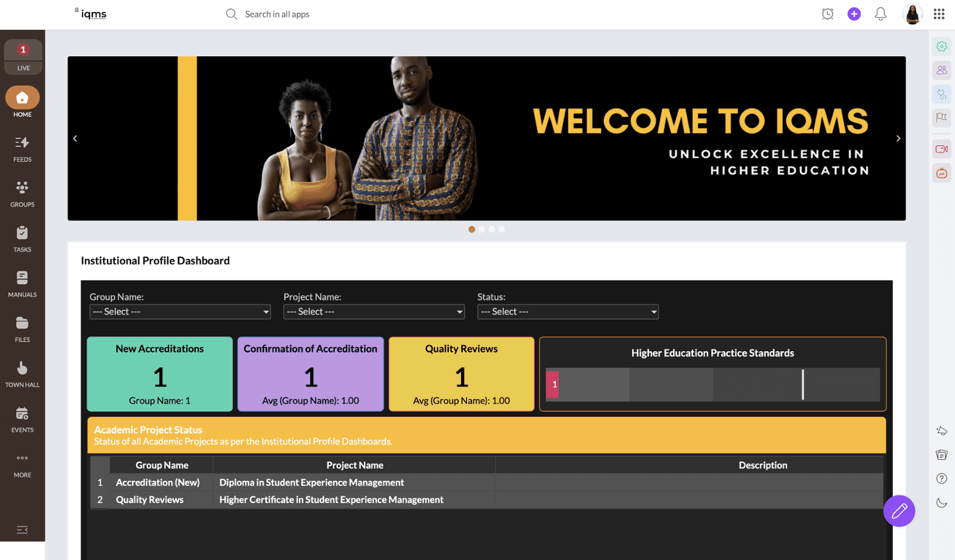The width and height of the screenshot is (955, 560).
Task: Open Town Hall from the sidebar
Action: pyautogui.click(x=22, y=374)
